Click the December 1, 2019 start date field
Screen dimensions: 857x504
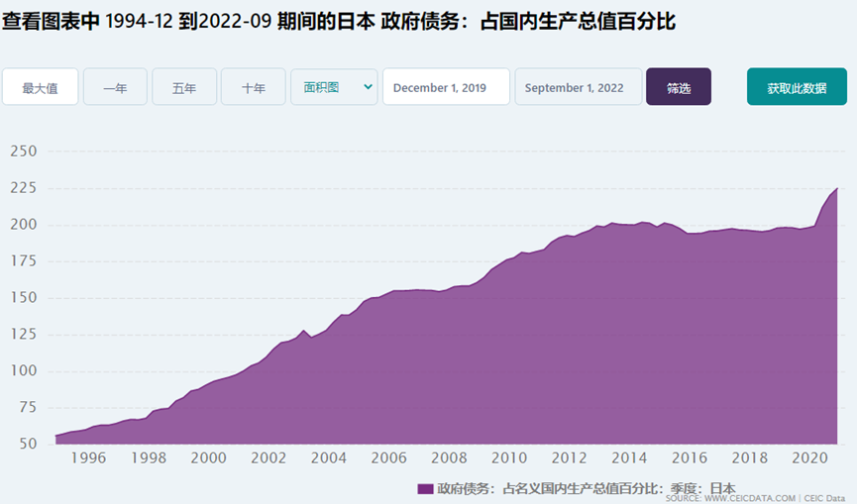pos(446,87)
